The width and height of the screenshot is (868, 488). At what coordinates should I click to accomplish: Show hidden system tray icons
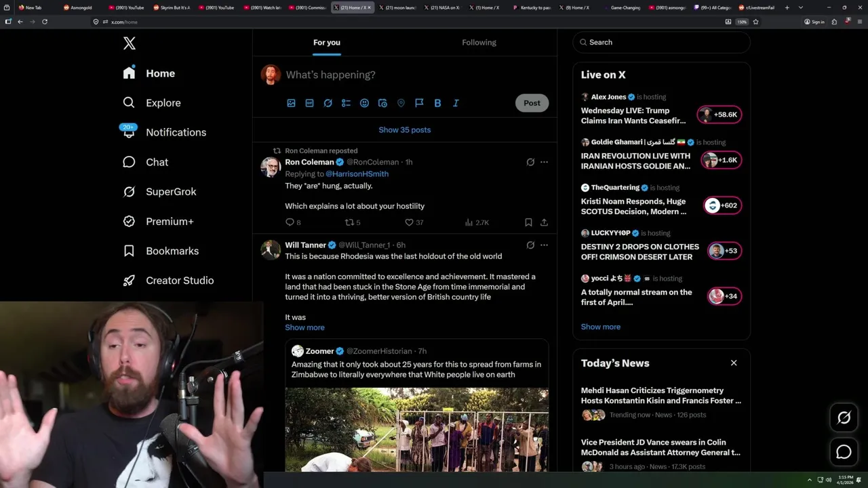(x=809, y=480)
